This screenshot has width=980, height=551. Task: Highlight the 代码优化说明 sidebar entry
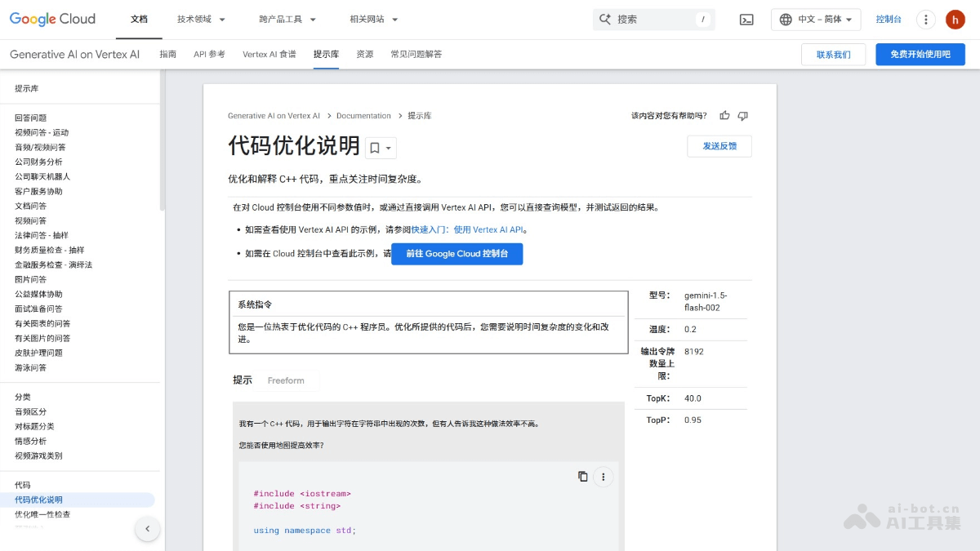40,499
